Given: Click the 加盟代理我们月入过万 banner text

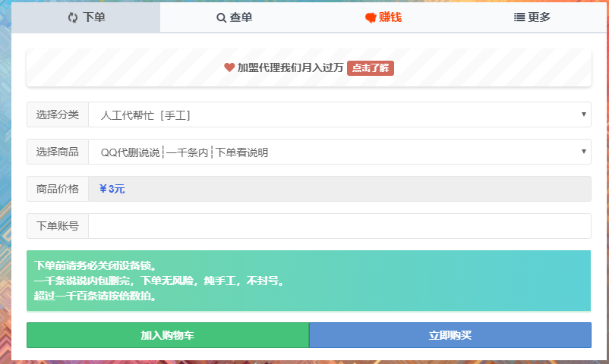Looking at the screenshot, I should tap(290, 67).
